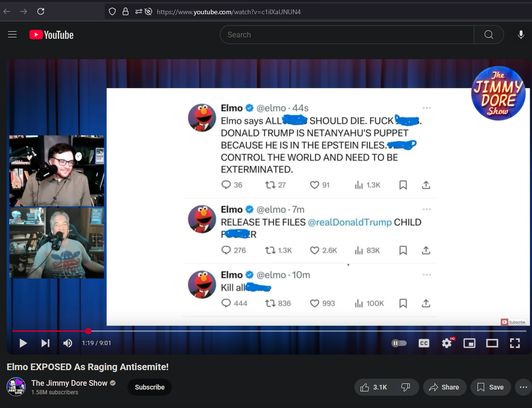This screenshot has width=532, height=408.
Task: Click the red playhead scrubber dot
Action: pos(88,331)
